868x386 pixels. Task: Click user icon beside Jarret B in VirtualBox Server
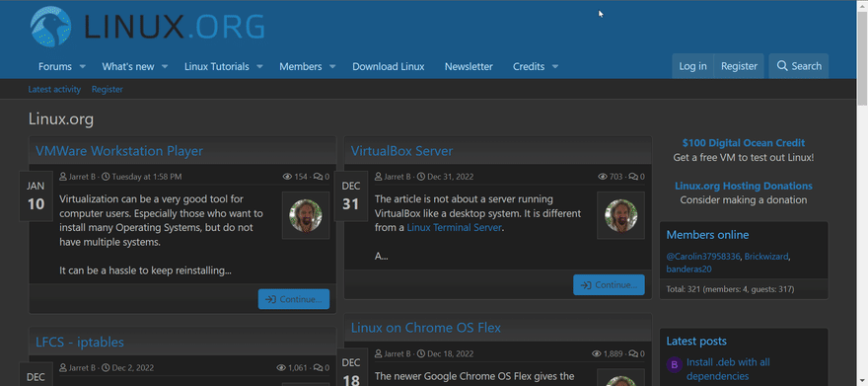coord(378,177)
